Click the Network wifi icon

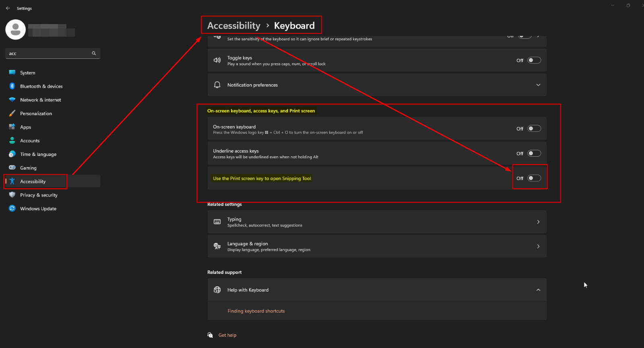(12, 100)
